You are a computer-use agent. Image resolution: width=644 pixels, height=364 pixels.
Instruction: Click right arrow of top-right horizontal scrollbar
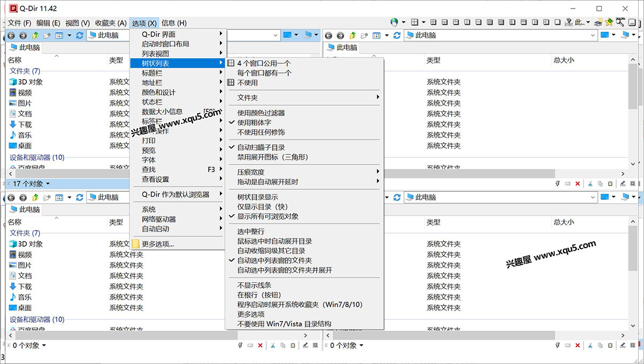click(x=624, y=174)
